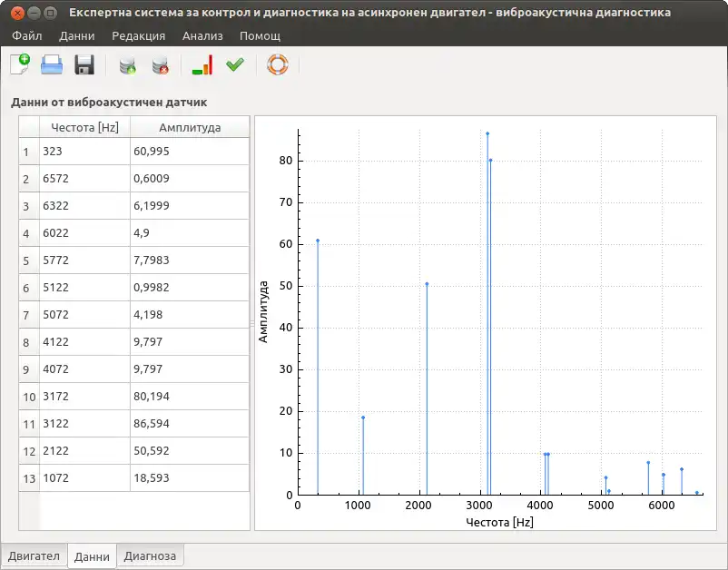Image resolution: width=728 pixels, height=570 pixels.
Task: Click database remove icon with red cross
Action: point(160,65)
